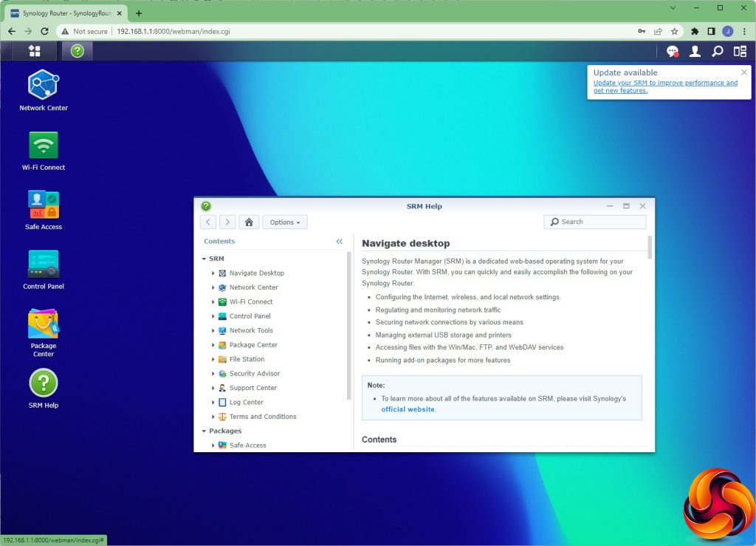Share this page icon in address bar
The width and height of the screenshot is (756, 546).
pyautogui.click(x=658, y=31)
